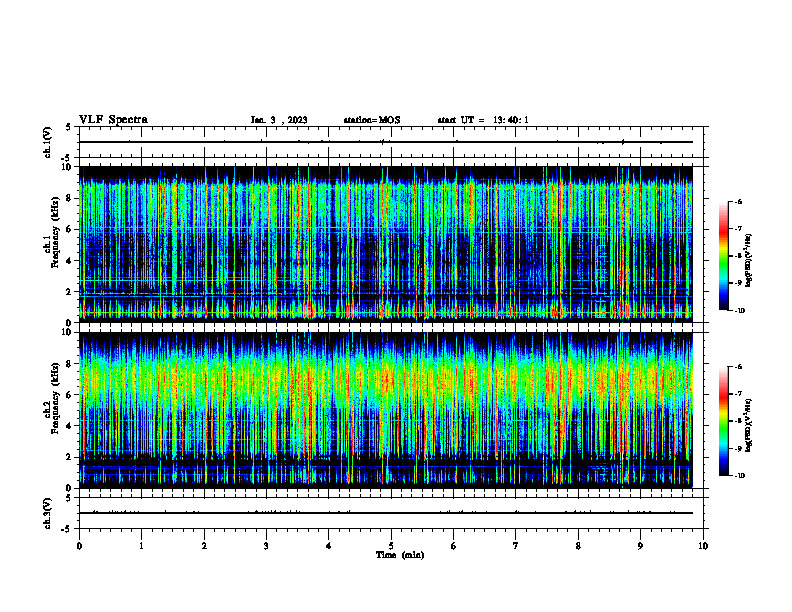792x612 pixels.
Task: Click the ch.3 voltage waveform strip
Action: pos(391,513)
